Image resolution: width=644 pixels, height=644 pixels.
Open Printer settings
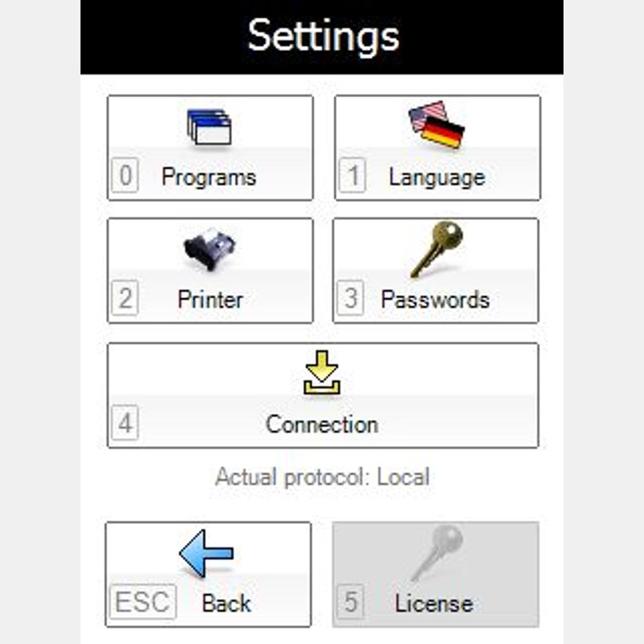tap(210, 270)
